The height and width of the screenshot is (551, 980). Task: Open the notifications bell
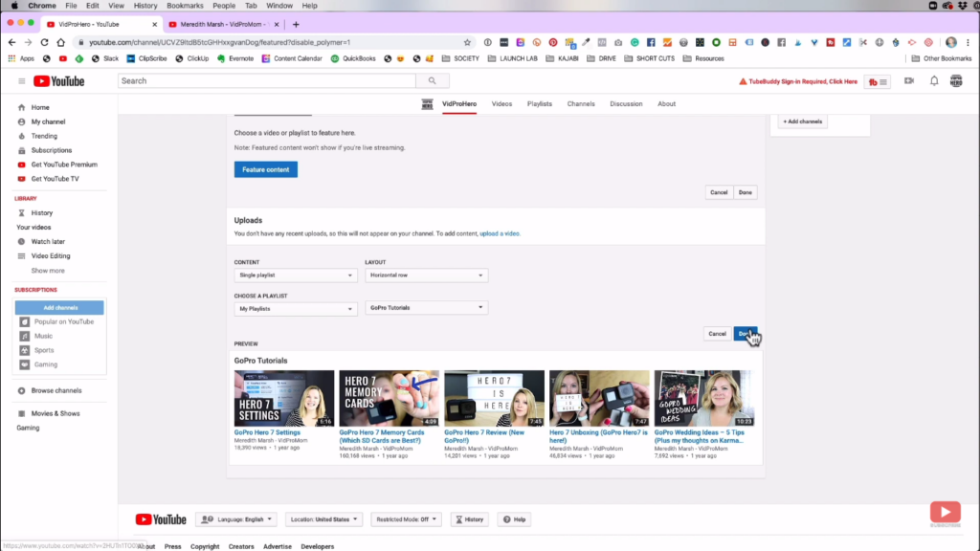tap(934, 80)
